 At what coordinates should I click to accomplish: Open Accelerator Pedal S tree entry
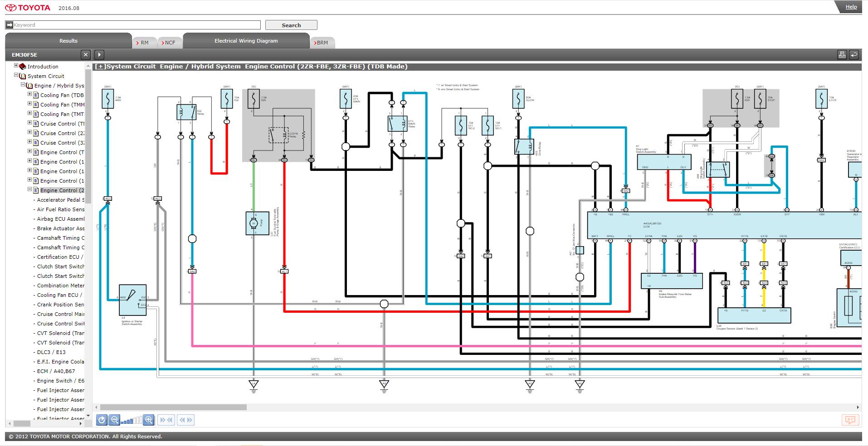click(x=61, y=200)
